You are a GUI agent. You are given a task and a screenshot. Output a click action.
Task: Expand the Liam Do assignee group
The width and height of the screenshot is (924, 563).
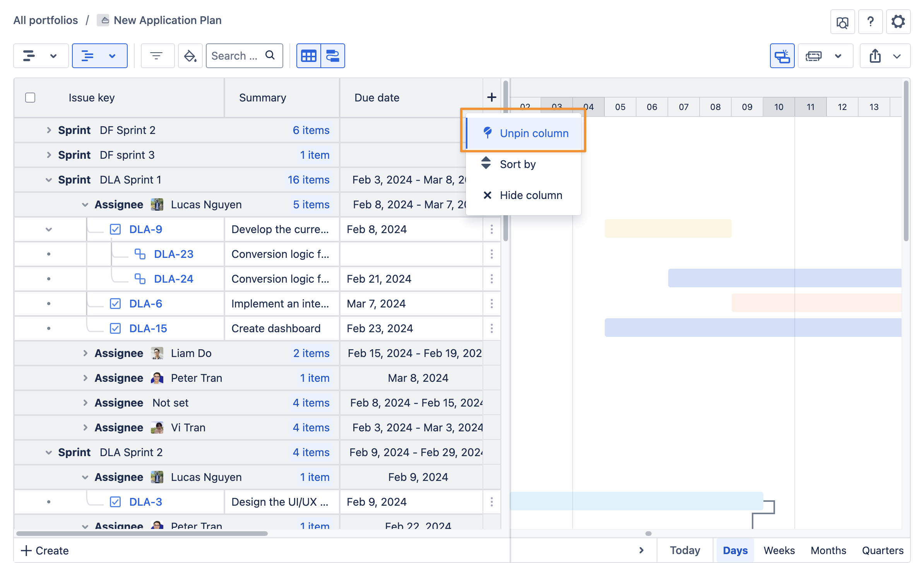pyautogui.click(x=85, y=353)
